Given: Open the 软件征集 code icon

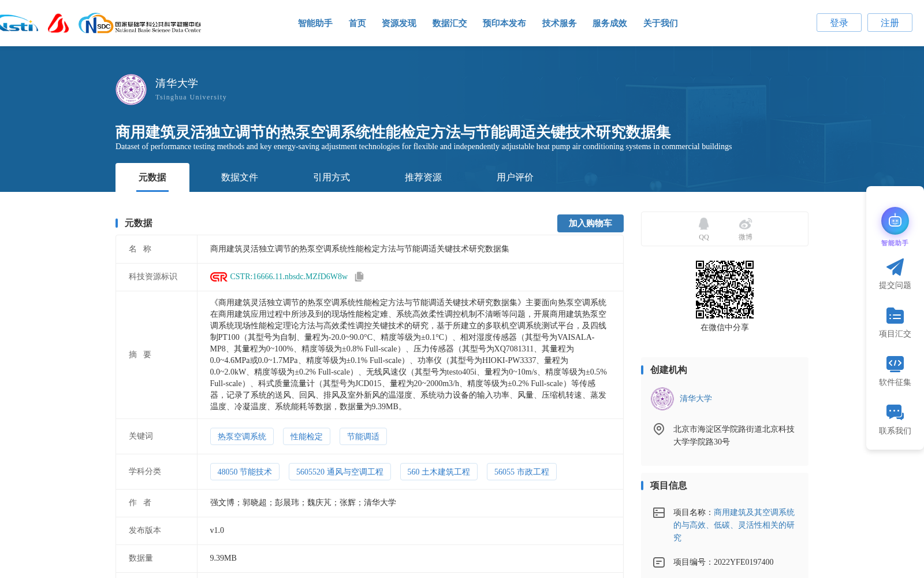Looking at the screenshot, I should (x=895, y=364).
